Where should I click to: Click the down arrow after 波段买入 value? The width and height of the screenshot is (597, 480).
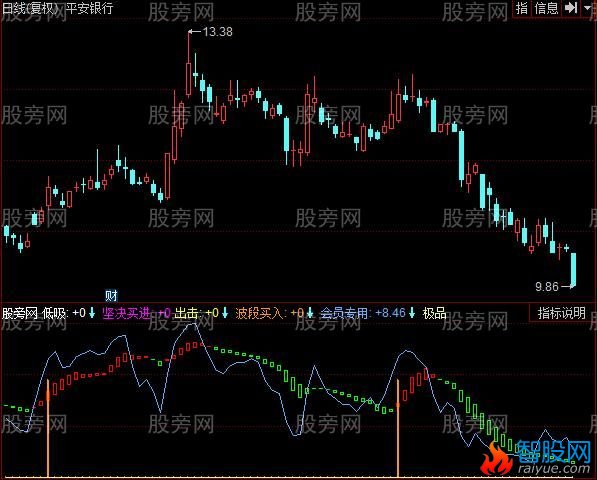[x=310, y=313]
